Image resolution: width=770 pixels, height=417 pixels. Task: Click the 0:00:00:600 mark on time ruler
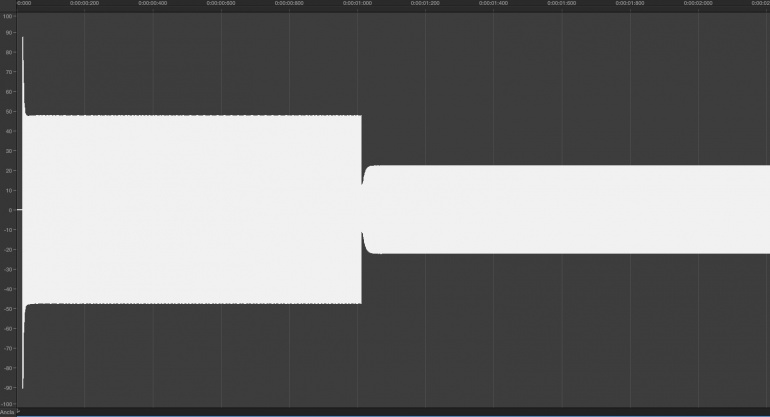point(221,3)
